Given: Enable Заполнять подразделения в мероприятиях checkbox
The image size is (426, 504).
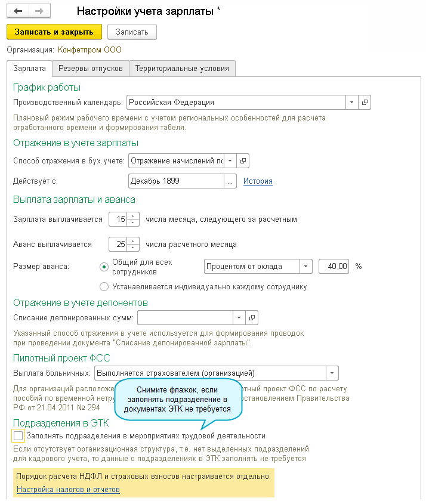Looking at the screenshot, I should (18, 436).
